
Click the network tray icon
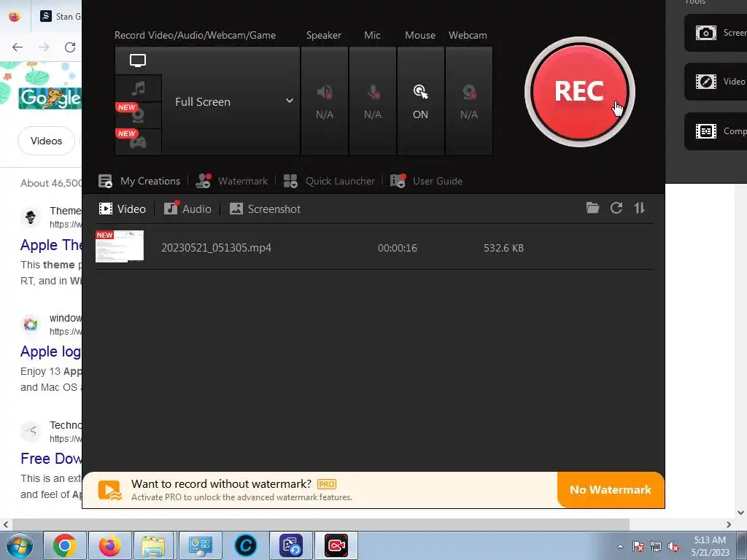[x=656, y=546]
